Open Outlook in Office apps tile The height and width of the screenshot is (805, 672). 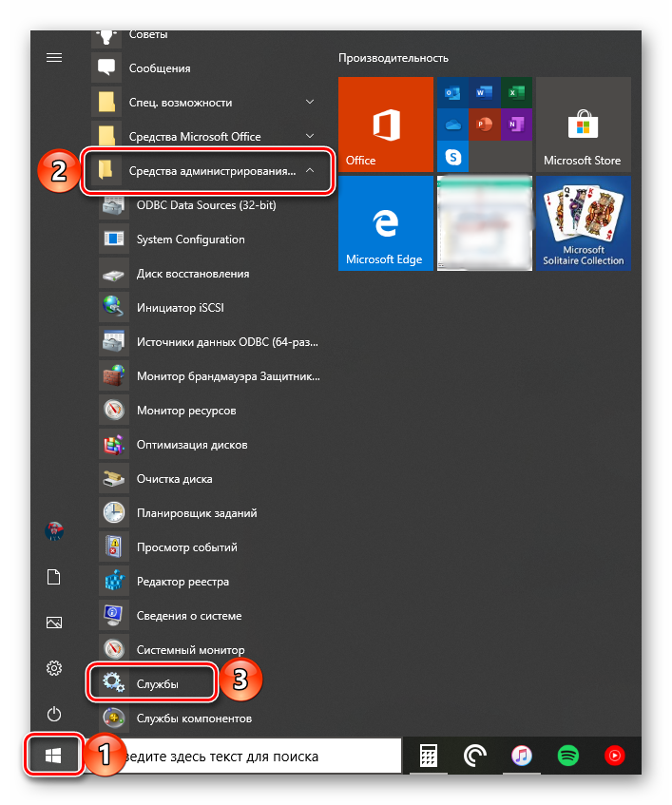point(452,93)
